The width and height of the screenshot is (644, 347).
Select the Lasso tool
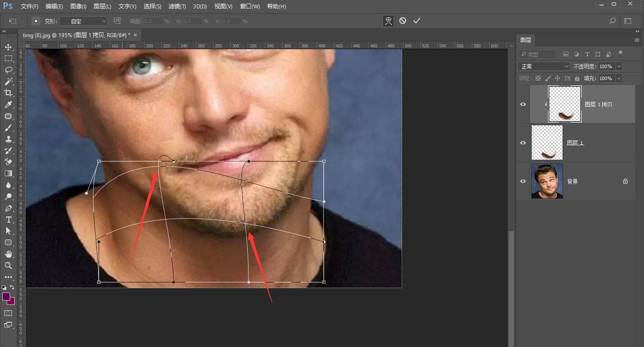coord(8,70)
